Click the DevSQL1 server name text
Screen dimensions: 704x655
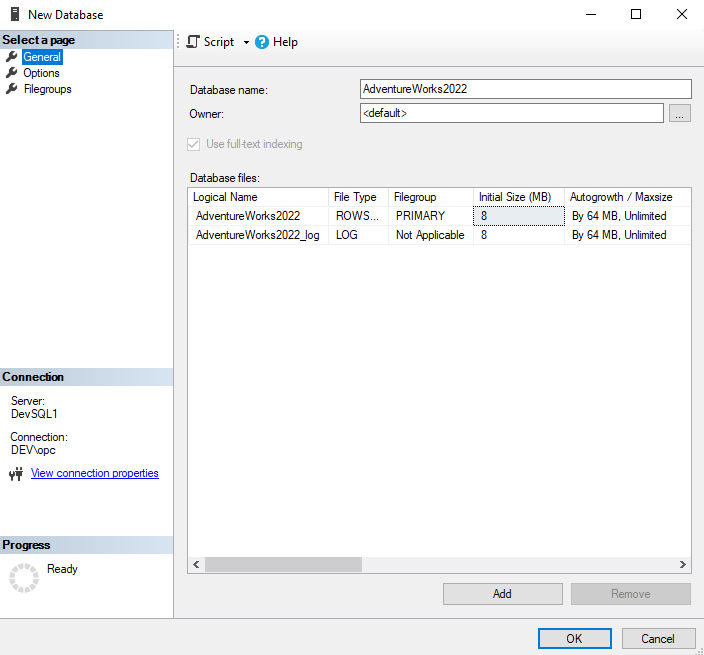pyautogui.click(x=35, y=414)
